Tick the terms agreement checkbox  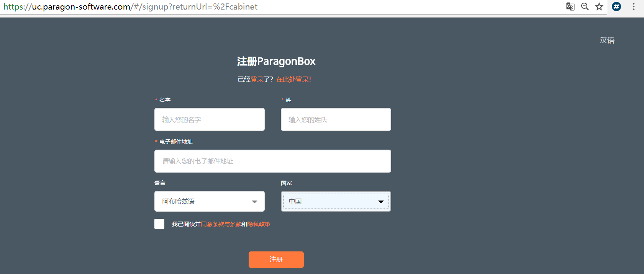[x=159, y=224]
